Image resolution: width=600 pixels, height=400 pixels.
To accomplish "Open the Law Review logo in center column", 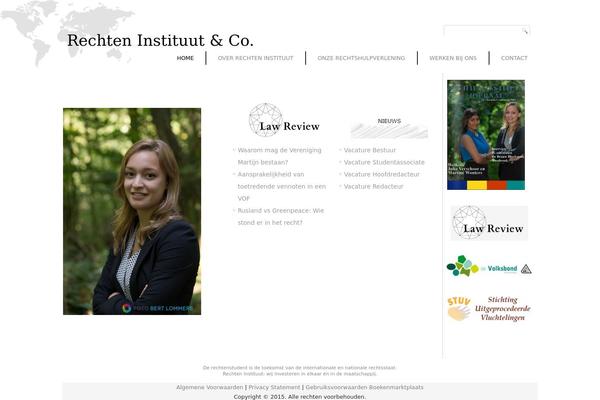I will click(284, 120).
